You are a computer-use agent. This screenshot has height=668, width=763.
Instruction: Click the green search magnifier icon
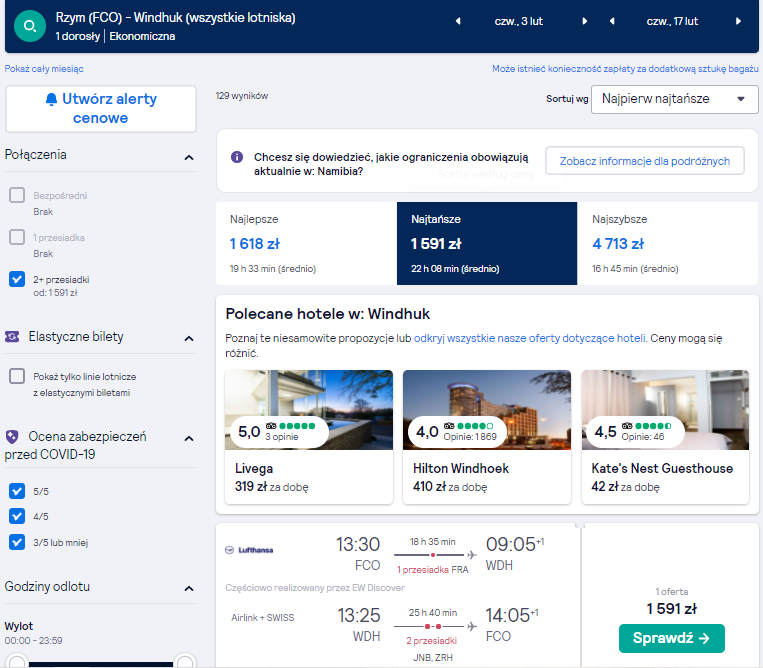tap(30, 26)
